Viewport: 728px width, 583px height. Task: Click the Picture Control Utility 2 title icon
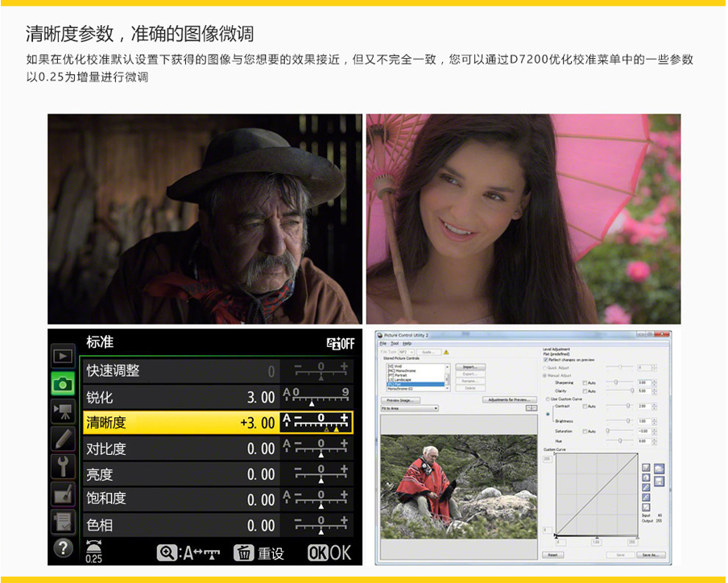(380, 335)
